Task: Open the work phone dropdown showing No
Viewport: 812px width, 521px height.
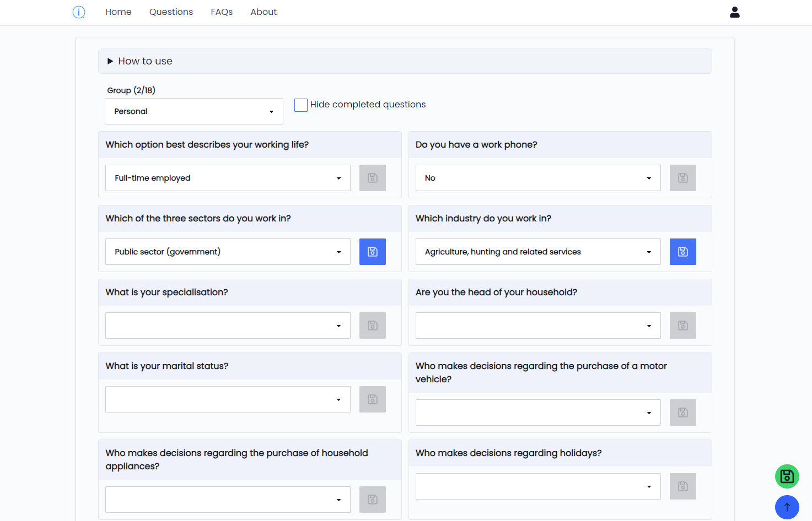Action: [x=538, y=178]
